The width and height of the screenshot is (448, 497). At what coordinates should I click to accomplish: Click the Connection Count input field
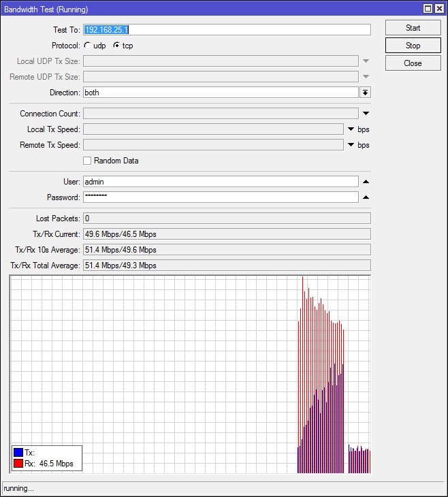pyautogui.click(x=221, y=114)
